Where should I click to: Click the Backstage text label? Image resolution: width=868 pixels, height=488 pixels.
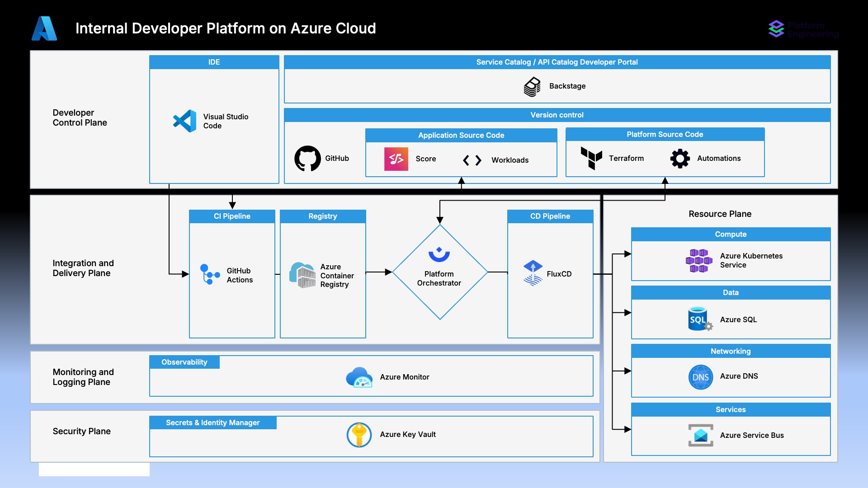pos(567,86)
